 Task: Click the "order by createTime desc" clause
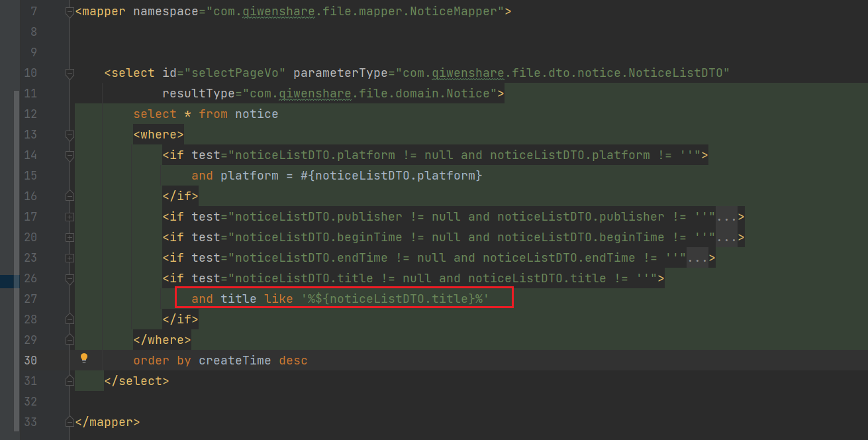220,360
